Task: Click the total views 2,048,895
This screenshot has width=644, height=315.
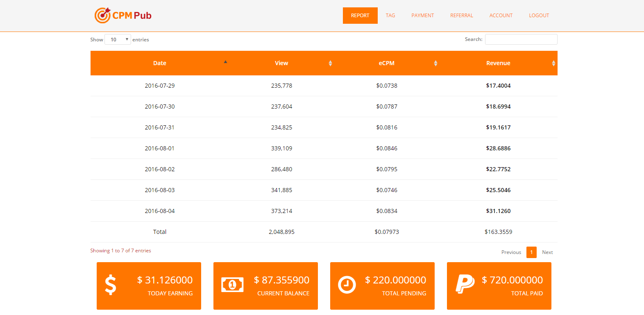Action: point(281,232)
